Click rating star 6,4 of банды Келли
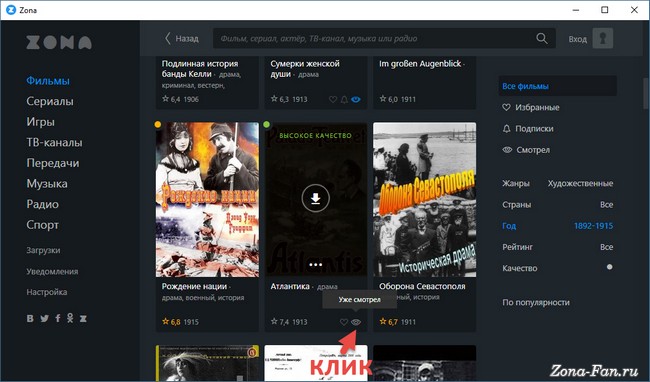Screen dimensions: 650x382 coord(165,99)
